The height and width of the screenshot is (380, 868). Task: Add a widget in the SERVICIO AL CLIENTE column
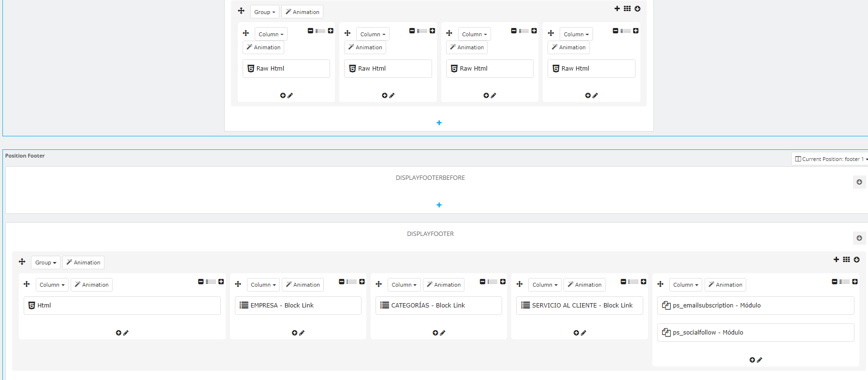coord(576,333)
